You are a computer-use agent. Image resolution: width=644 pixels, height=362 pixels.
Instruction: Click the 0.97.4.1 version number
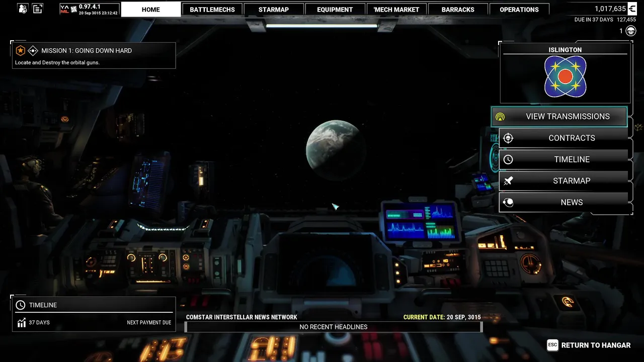pyautogui.click(x=90, y=7)
